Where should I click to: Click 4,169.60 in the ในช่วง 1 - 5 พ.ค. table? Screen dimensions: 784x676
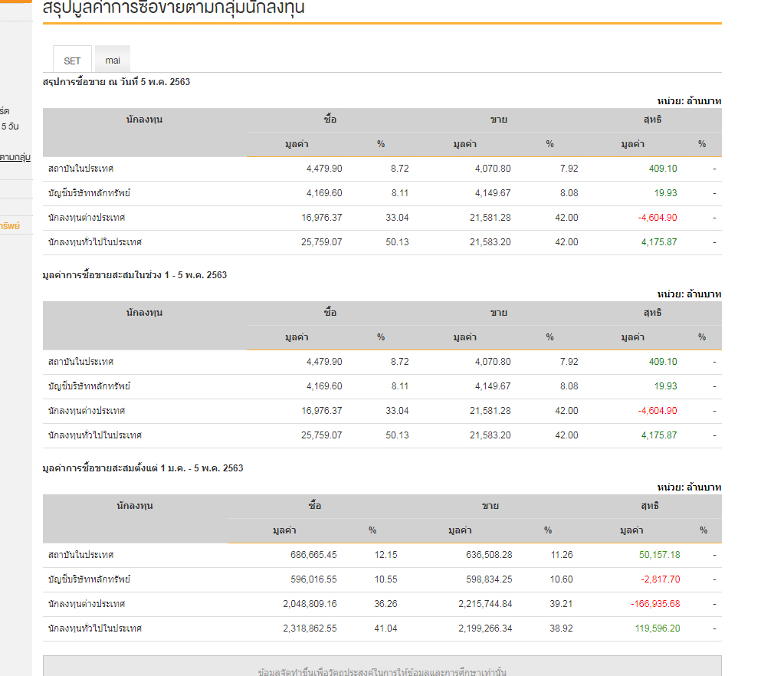click(324, 386)
